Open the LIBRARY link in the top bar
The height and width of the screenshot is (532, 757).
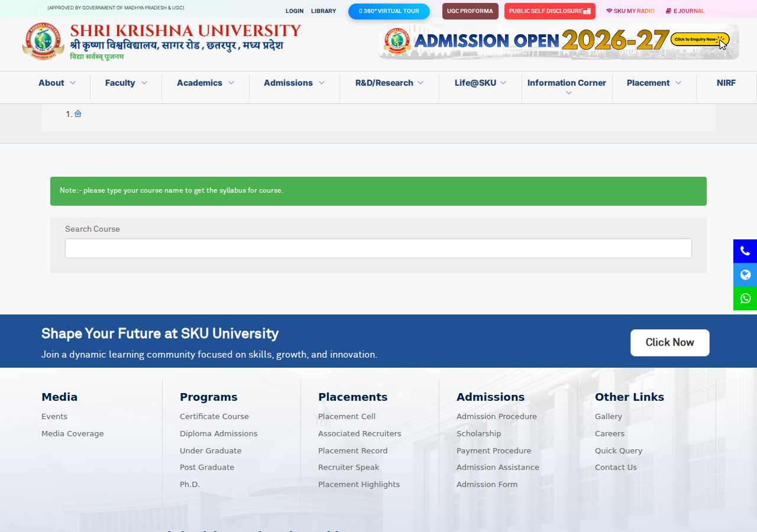[x=323, y=11]
